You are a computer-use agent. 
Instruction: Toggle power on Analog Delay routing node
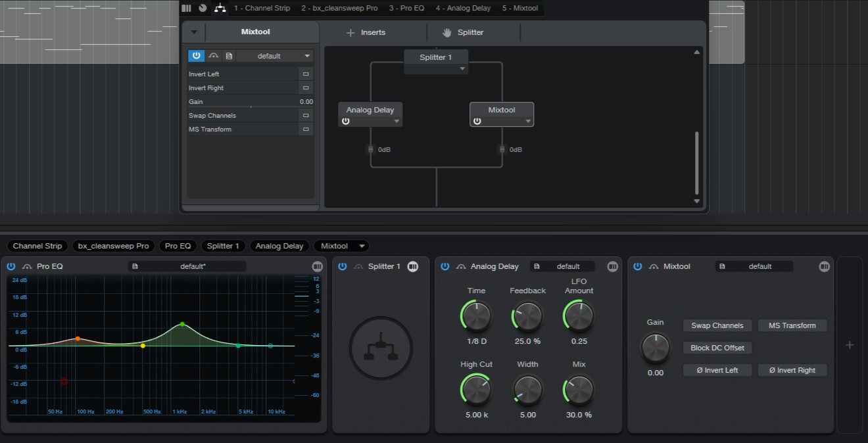(x=346, y=121)
